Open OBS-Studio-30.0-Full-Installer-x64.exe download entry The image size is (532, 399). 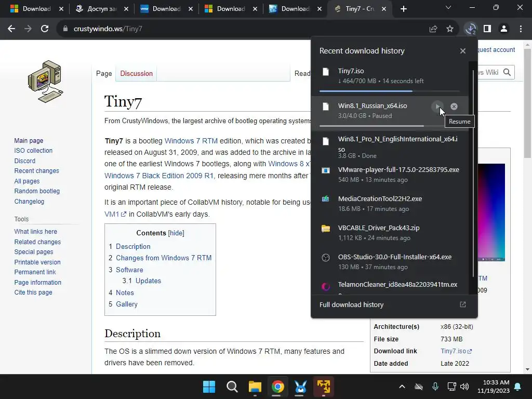click(x=390, y=262)
